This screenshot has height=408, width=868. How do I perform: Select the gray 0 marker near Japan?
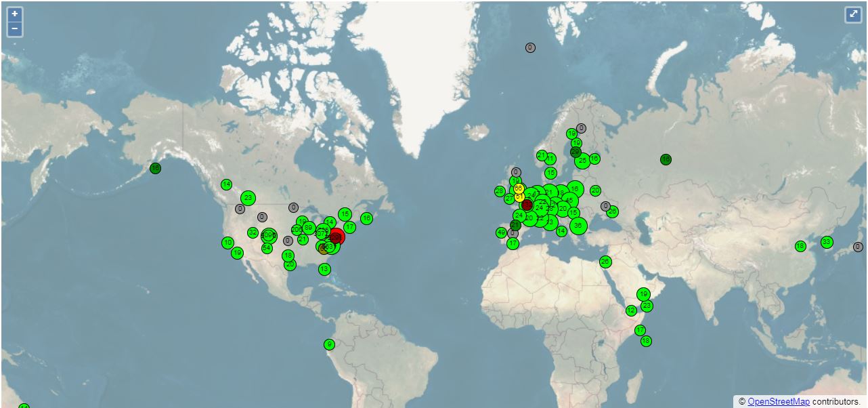(859, 247)
